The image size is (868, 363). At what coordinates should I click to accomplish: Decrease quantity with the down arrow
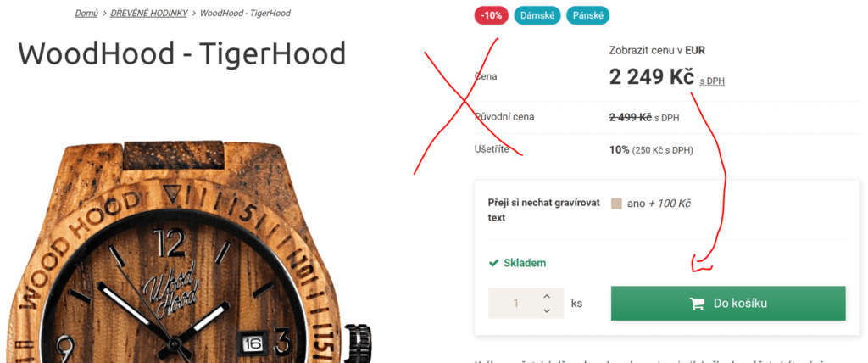click(547, 311)
